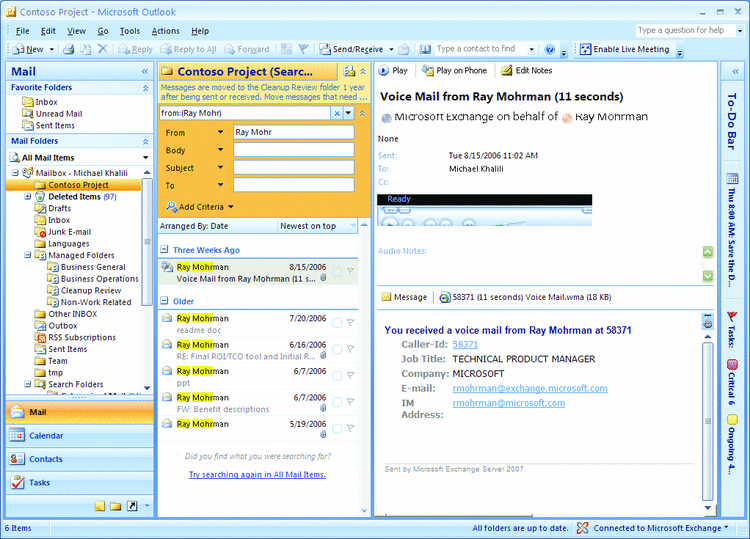Toggle category box for 7/20/2006 message

click(x=337, y=322)
